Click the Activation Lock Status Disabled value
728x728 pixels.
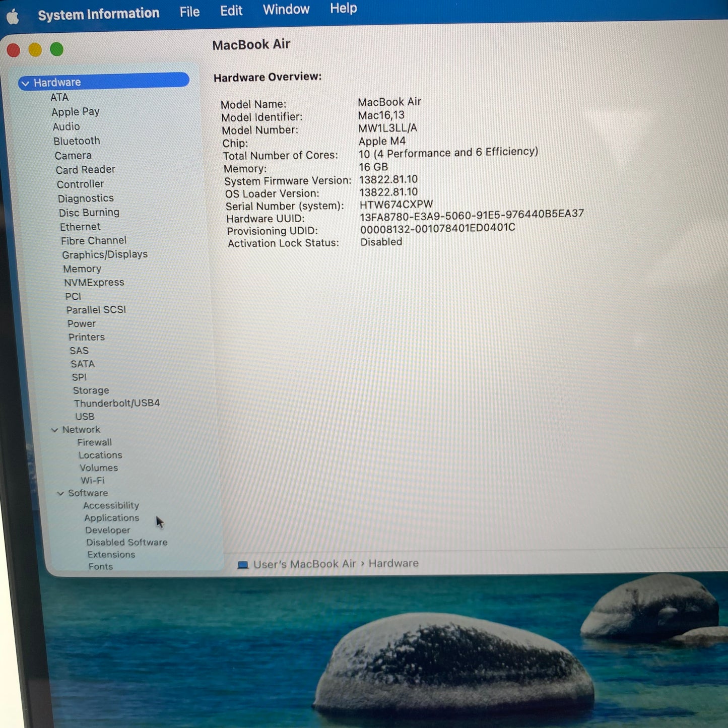pyautogui.click(x=381, y=242)
